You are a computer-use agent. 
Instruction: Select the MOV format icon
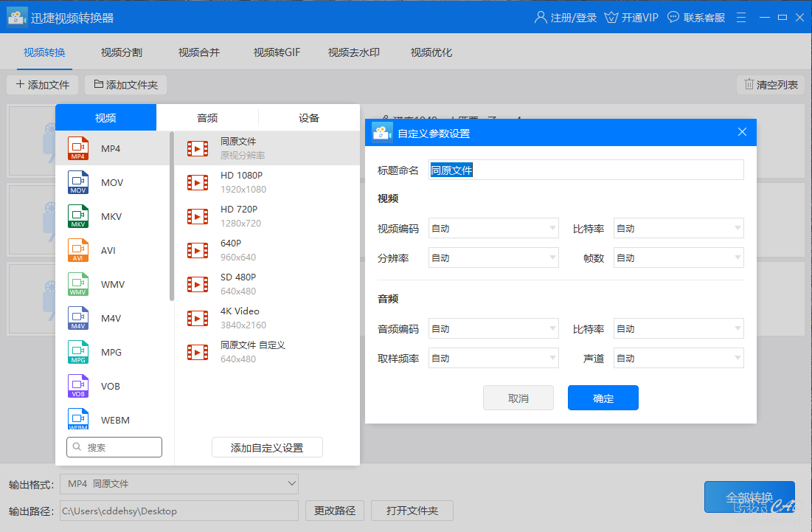coord(78,182)
